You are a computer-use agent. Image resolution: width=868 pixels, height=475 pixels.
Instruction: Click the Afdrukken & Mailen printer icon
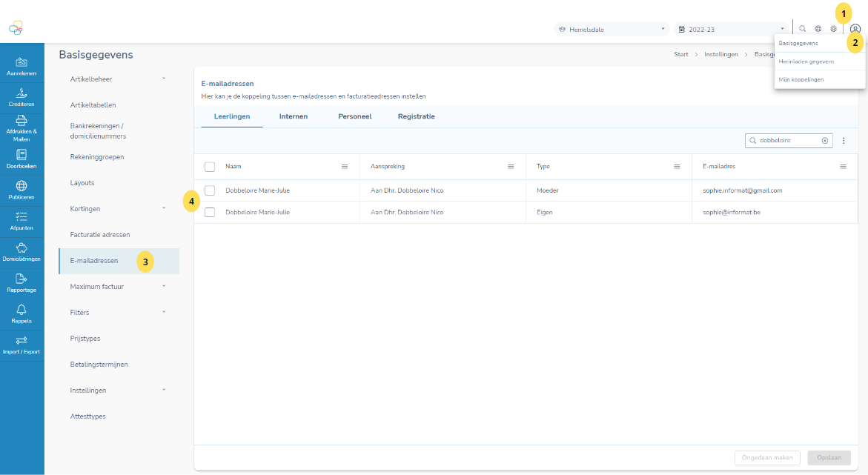21,120
